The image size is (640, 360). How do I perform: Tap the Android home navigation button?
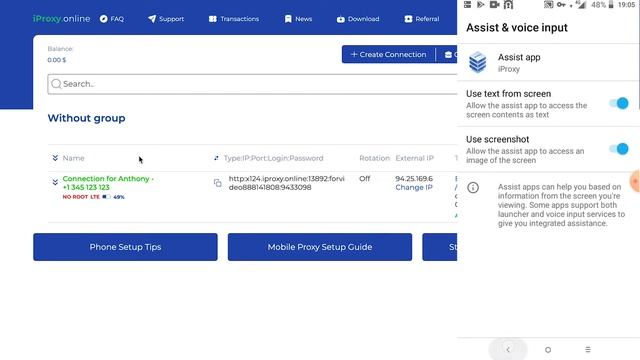point(548,350)
